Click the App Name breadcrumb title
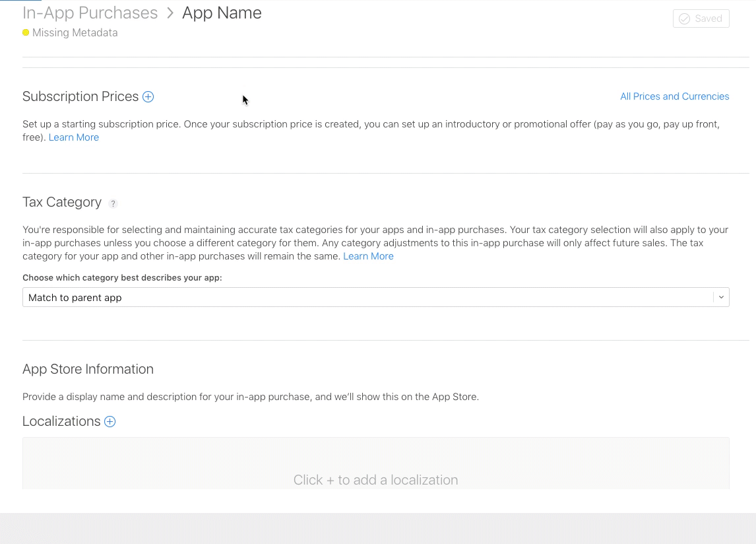The height and width of the screenshot is (544, 756). (x=222, y=13)
